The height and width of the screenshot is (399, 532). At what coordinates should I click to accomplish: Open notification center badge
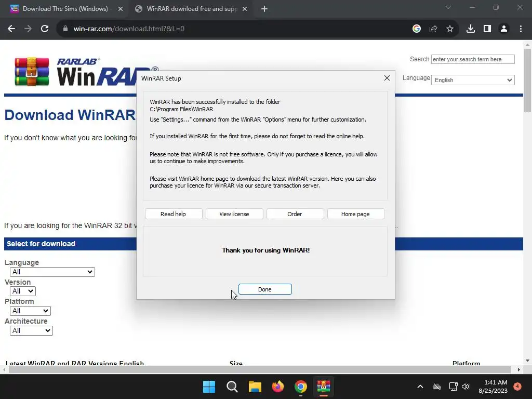(x=517, y=386)
